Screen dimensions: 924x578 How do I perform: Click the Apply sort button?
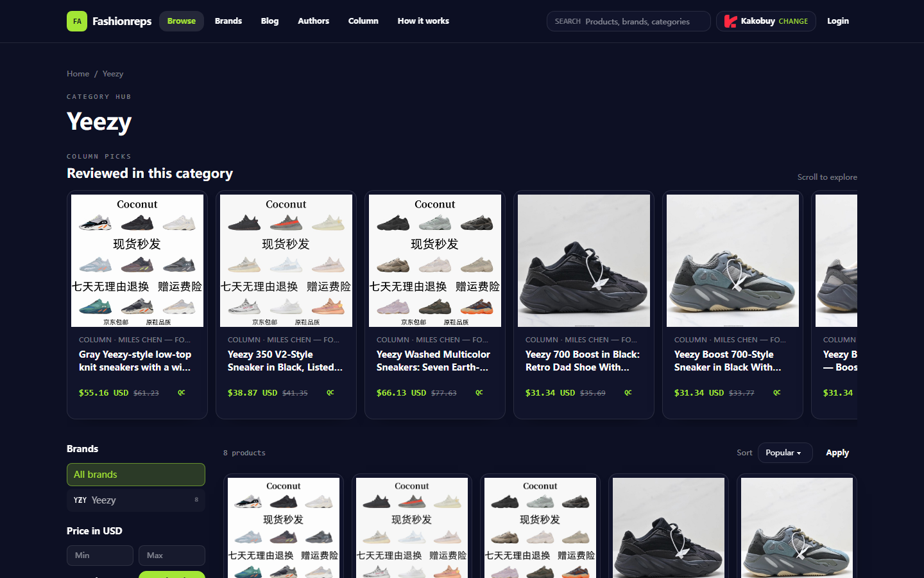[837, 453]
